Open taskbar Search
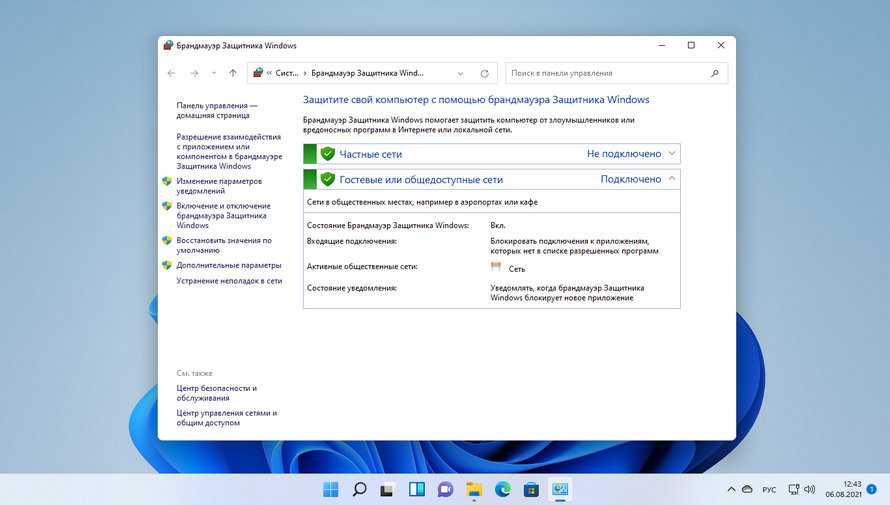 [x=359, y=489]
